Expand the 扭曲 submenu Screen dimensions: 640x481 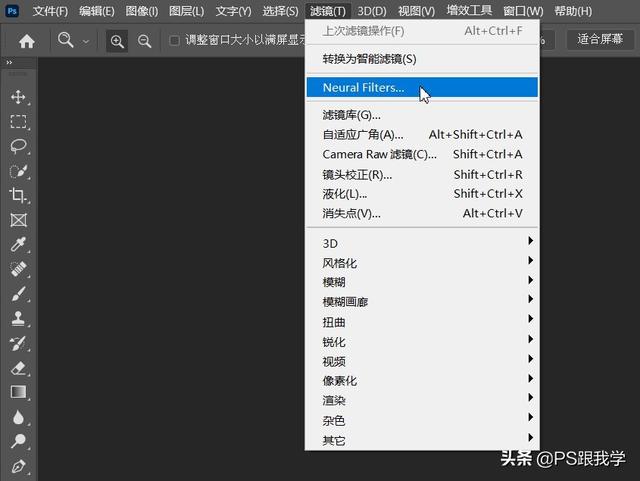[x=422, y=322]
